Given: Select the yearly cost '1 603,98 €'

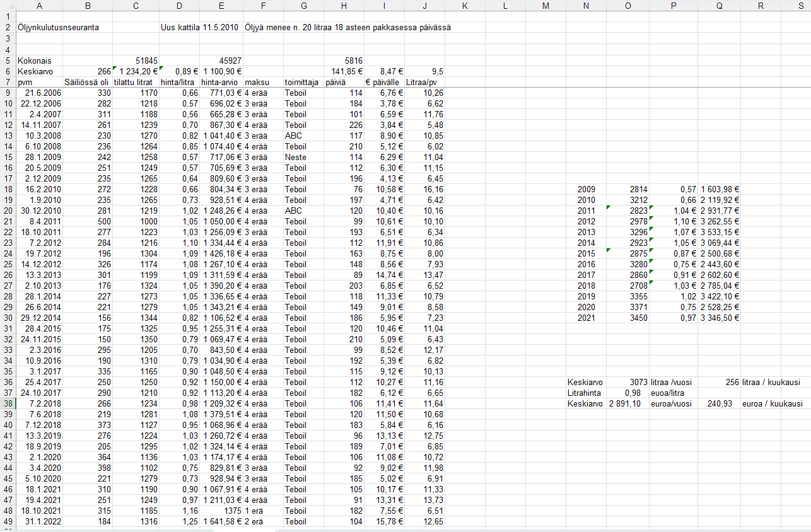Looking at the screenshot, I should (719, 189).
